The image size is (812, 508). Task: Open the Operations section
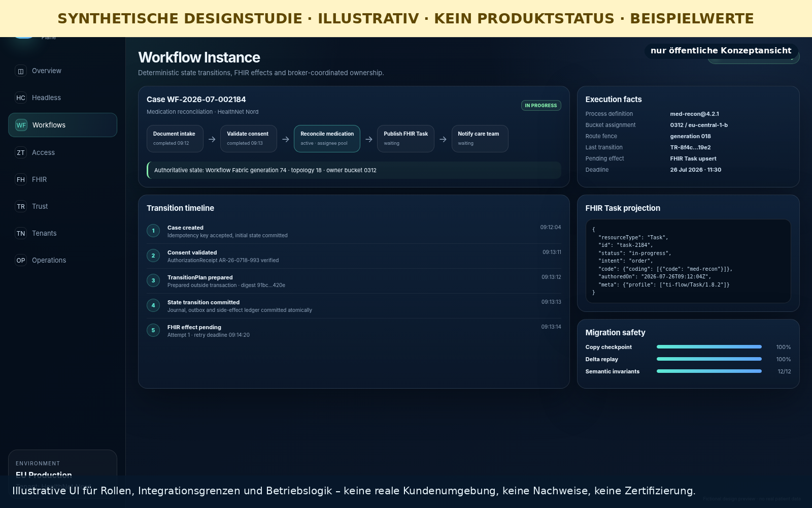tap(62, 260)
